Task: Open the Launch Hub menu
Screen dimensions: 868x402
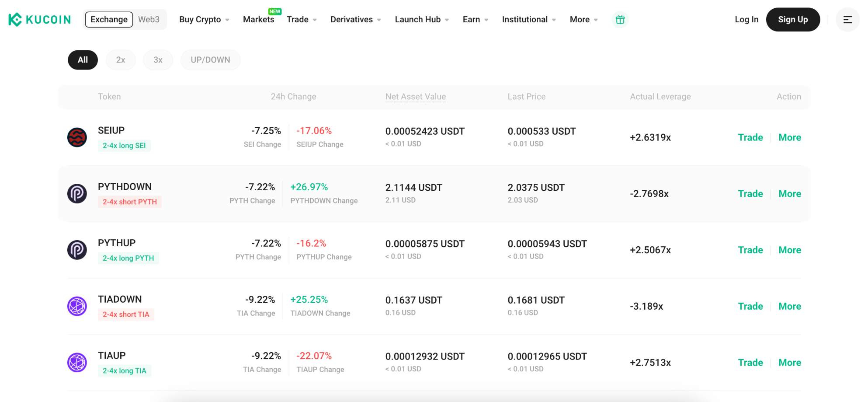Action: [418, 19]
